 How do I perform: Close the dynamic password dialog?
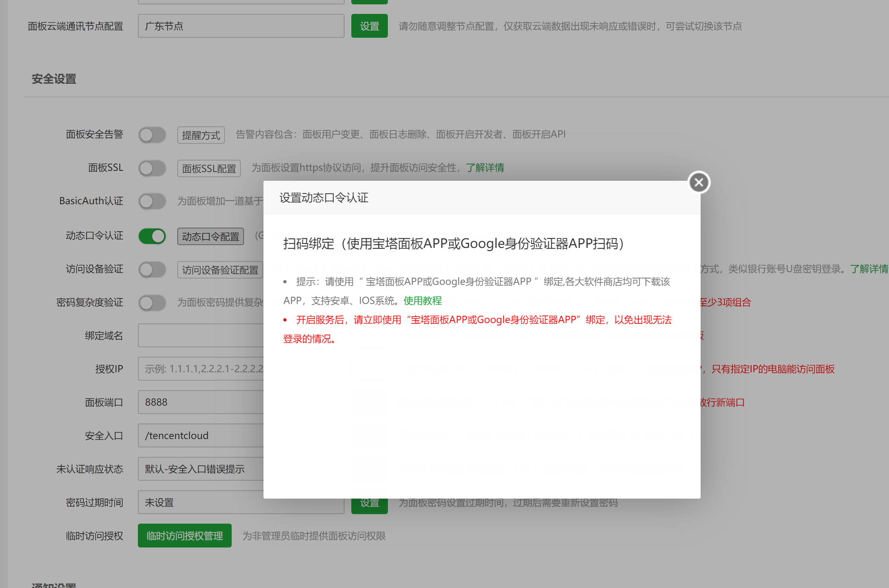pos(699,182)
